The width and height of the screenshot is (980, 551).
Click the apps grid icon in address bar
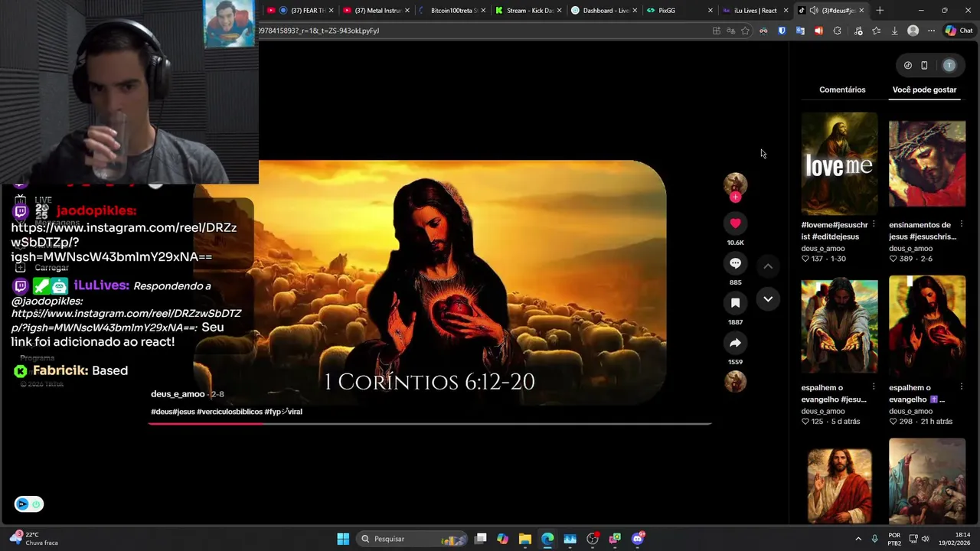click(716, 31)
